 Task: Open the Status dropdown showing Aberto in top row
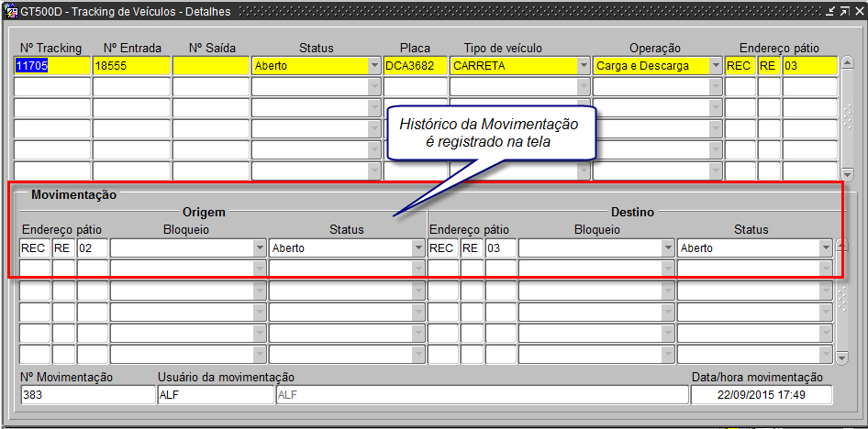pyautogui.click(x=374, y=66)
